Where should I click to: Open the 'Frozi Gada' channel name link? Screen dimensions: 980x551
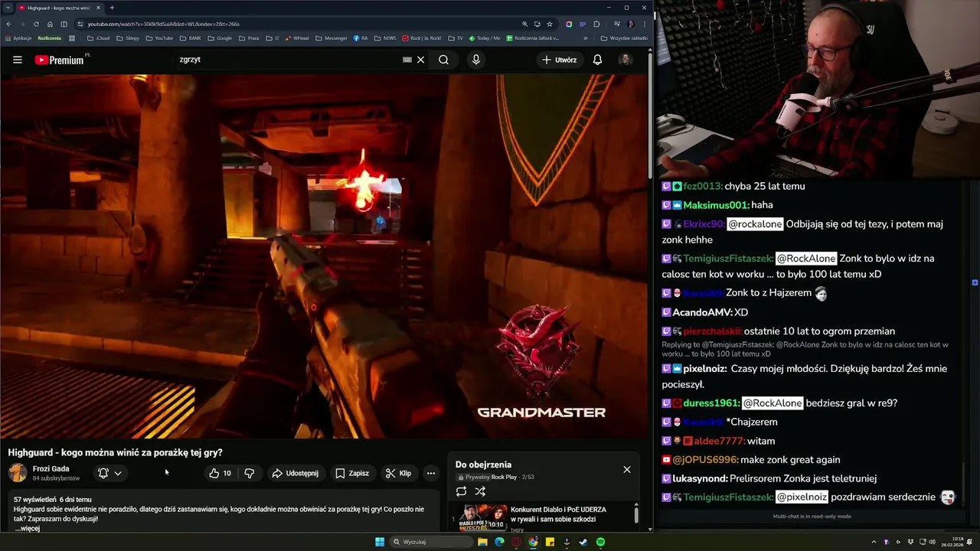point(51,468)
